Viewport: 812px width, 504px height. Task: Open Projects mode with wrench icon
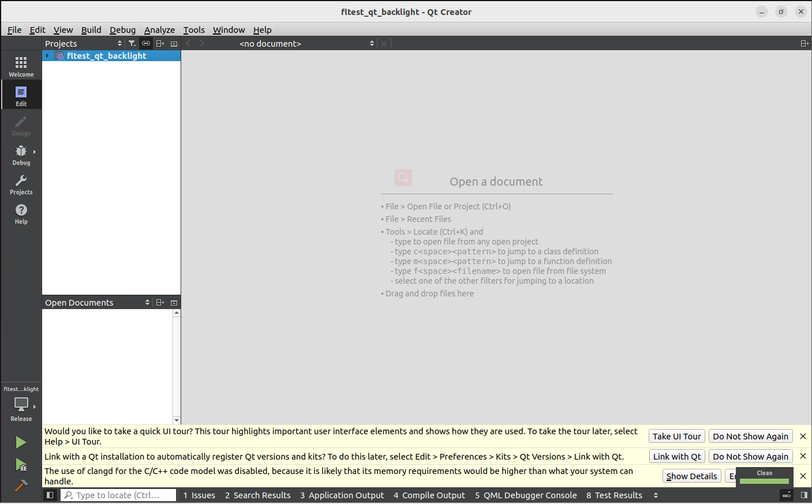pos(21,185)
